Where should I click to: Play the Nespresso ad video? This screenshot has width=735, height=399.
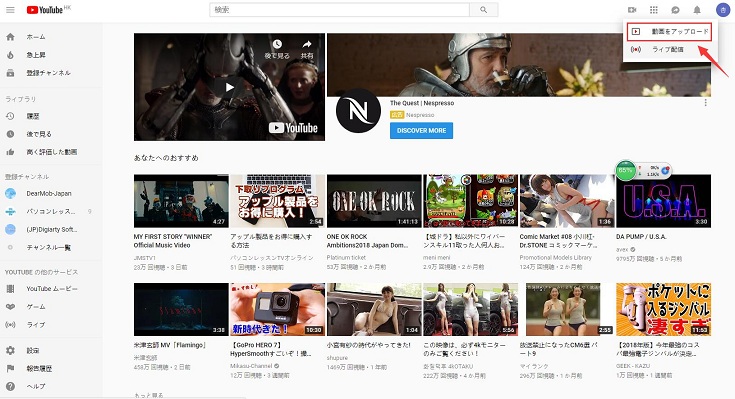pos(229,87)
